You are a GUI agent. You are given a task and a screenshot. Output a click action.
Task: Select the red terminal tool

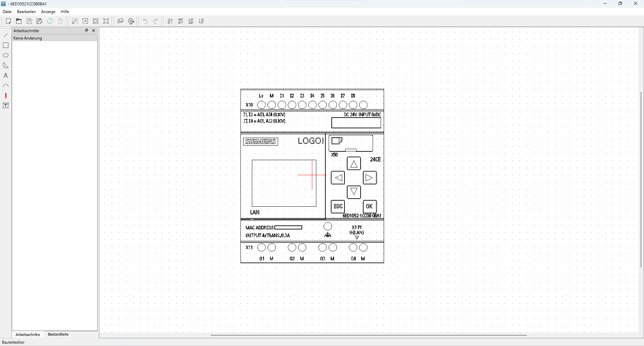pos(6,96)
